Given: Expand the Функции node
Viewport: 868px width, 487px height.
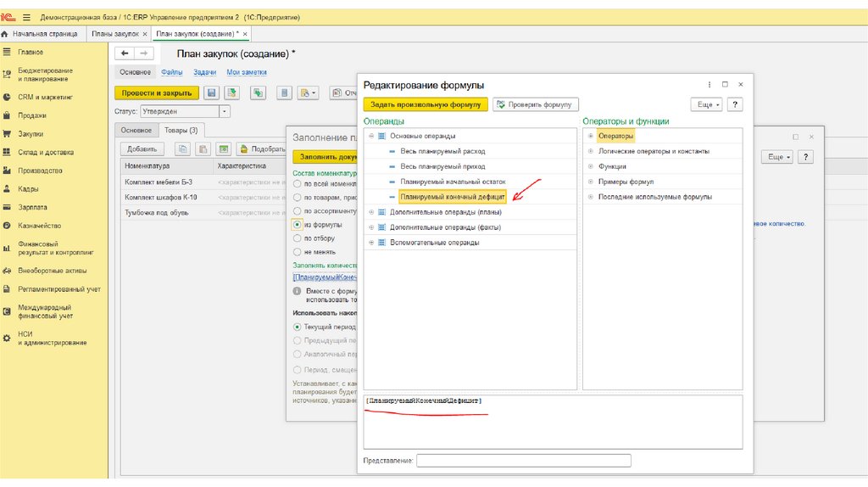Looking at the screenshot, I should tap(590, 166).
